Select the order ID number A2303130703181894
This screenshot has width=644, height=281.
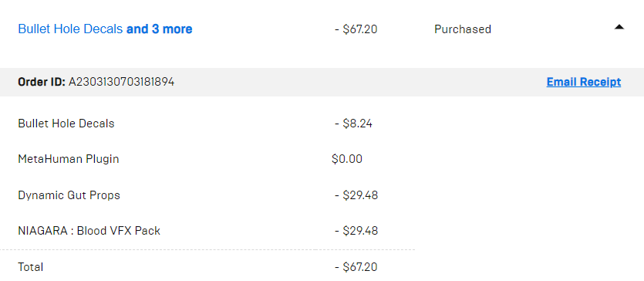121,82
